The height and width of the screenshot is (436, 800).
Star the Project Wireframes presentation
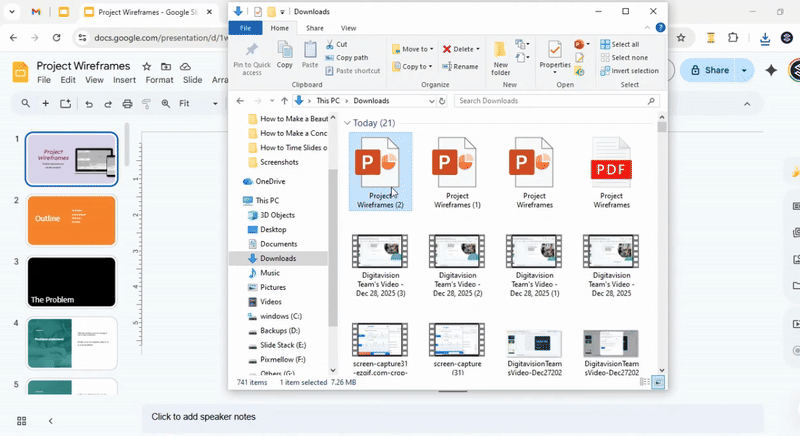(145, 66)
